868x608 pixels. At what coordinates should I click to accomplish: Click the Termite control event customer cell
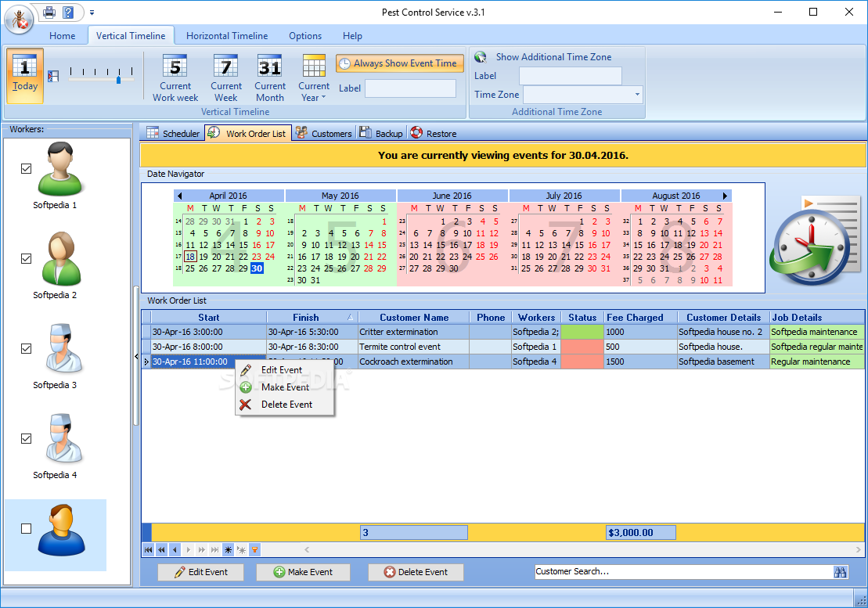[413, 347]
